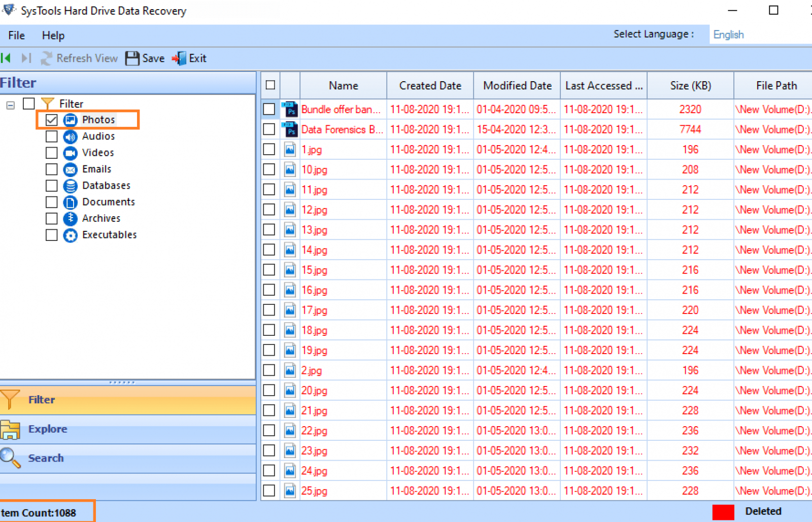Switch to the Filter panel tab

point(128,400)
